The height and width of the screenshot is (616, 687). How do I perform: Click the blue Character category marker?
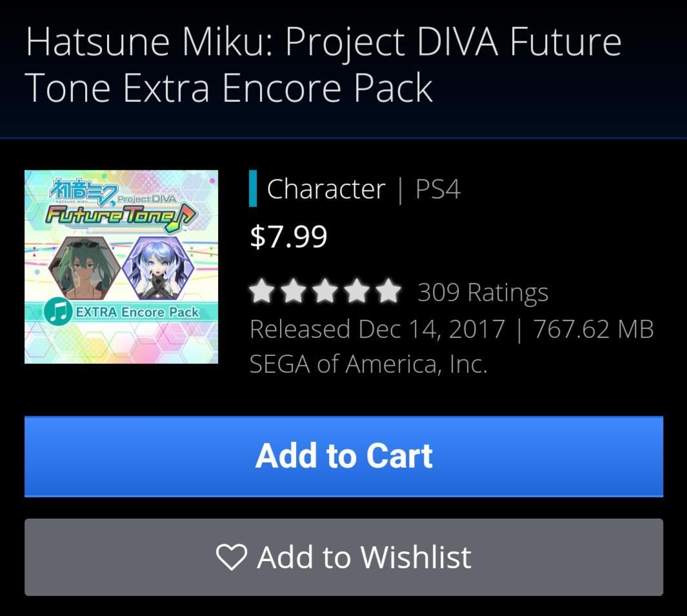253,189
